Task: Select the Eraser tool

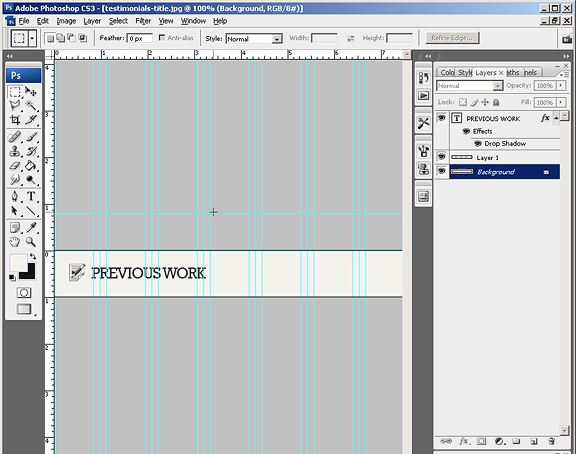Action: [15, 166]
